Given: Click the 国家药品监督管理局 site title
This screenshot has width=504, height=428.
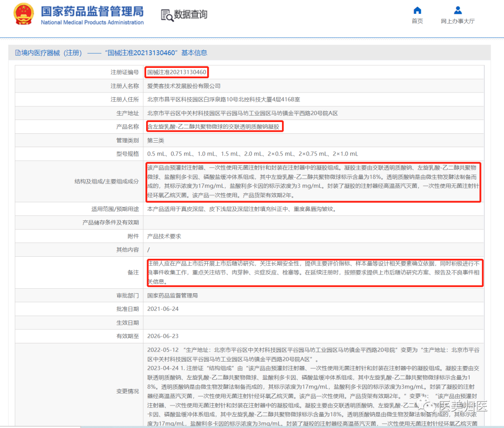Looking at the screenshot, I should tap(92, 11).
